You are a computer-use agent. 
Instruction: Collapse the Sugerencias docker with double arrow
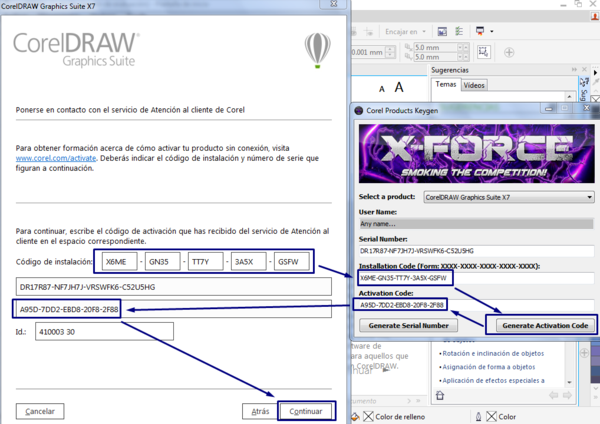[x=574, y=69]
